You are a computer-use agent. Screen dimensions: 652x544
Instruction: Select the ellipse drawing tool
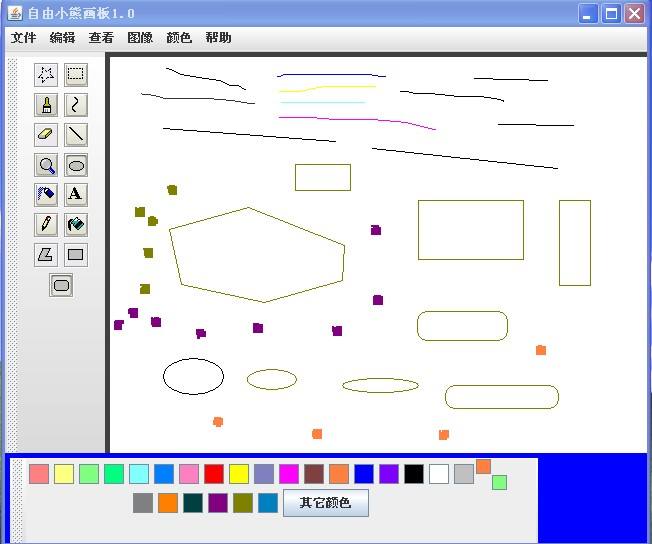76,165
